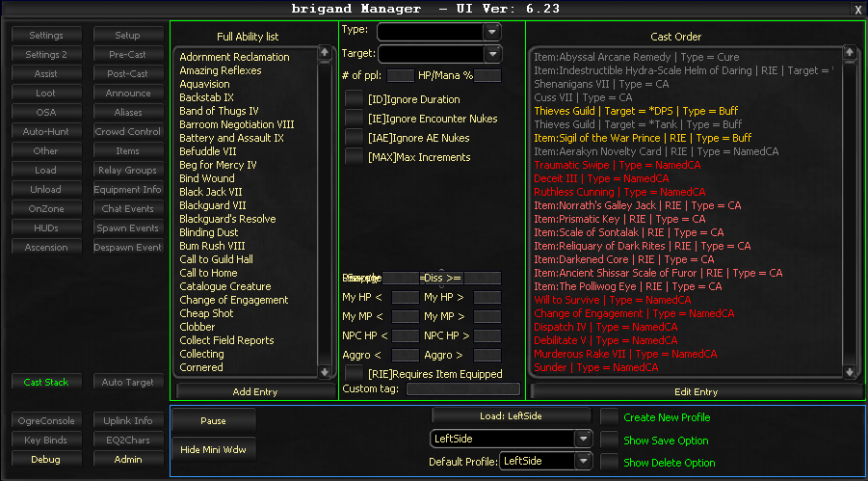Open the Crowd Control tab
The image size is (868, 481).
[128, 131]
